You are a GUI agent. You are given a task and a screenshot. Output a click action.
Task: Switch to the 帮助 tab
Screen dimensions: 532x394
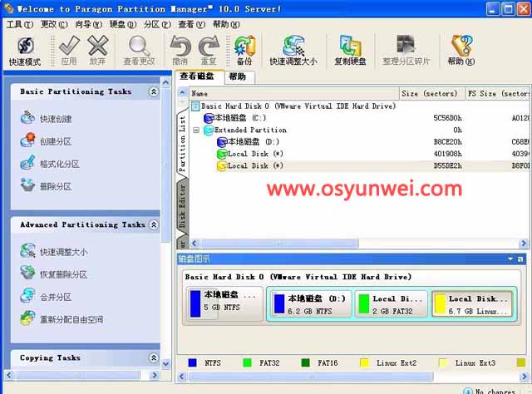click(x=239, y=76)
